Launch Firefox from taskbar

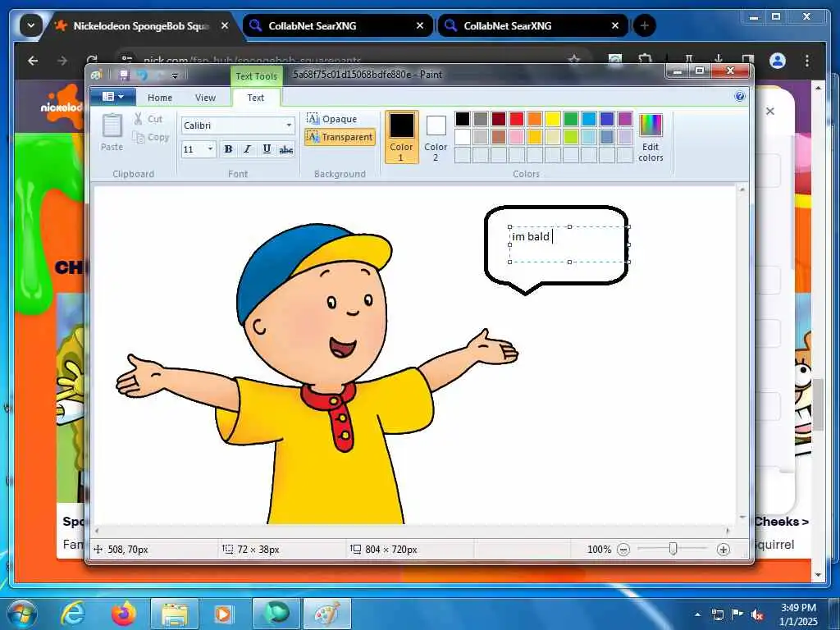[x=124, y=614]
